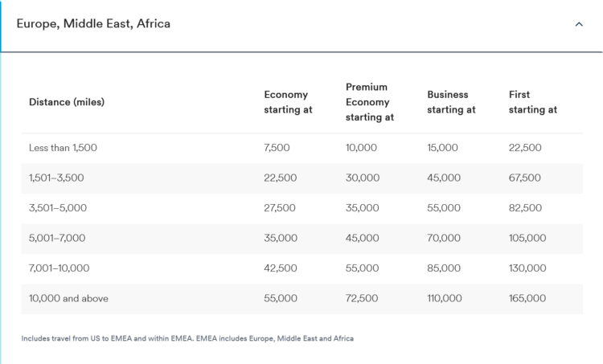
Task: Click the Europe, Middle East, Africa heading
Action: pos(93,24)
